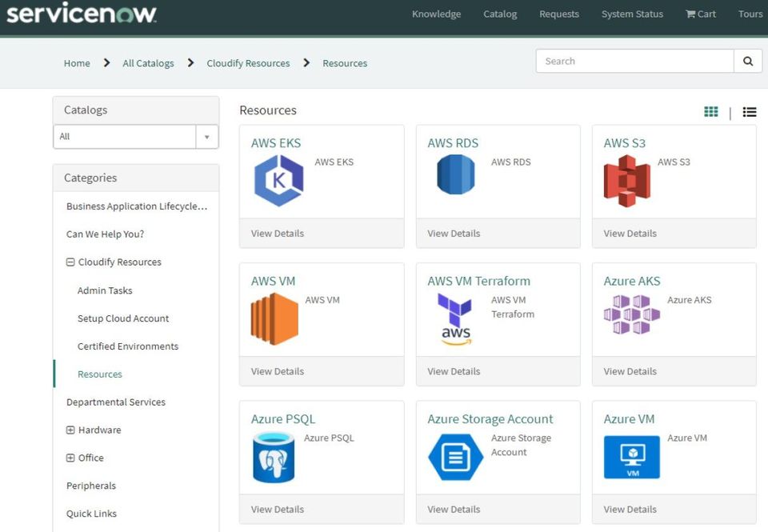Open the Catalog menu item
This screenshot has width=768, height=532.
(x=500, y=14)
